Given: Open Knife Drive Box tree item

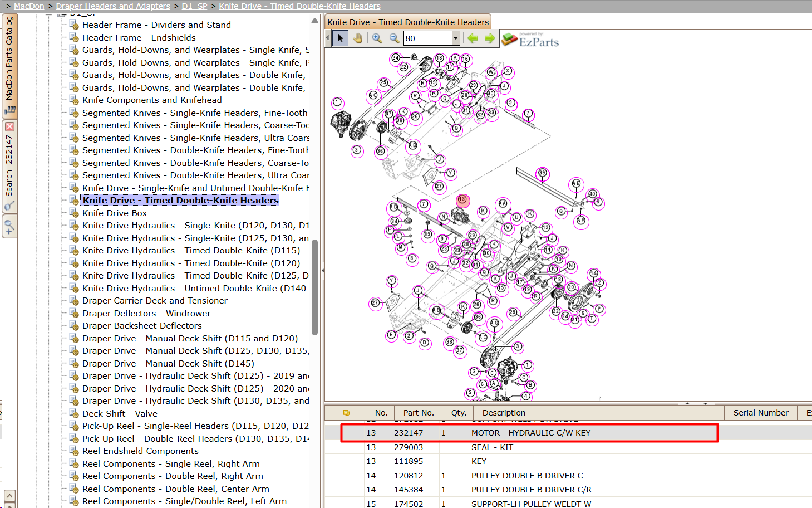Looking at the screenshot, I should [115, 213].
